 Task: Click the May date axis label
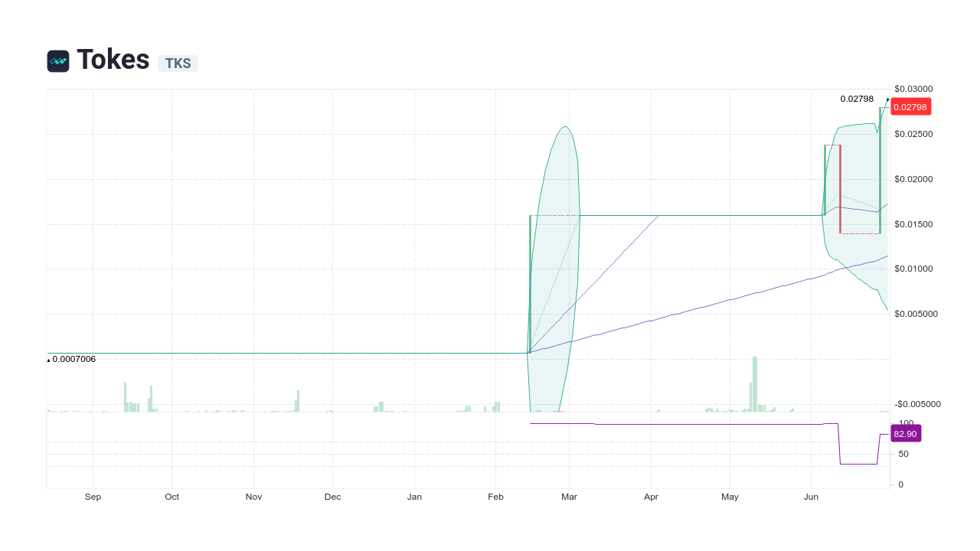730,497
